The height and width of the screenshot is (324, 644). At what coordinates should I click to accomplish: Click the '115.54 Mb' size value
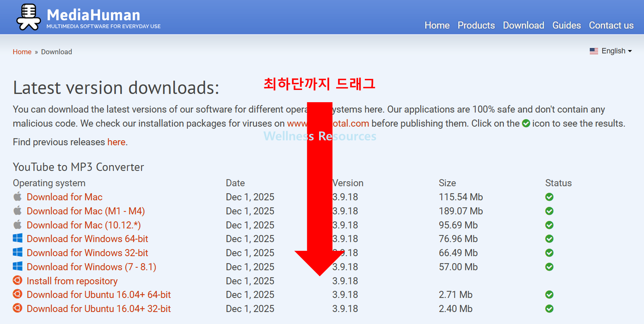461,197
